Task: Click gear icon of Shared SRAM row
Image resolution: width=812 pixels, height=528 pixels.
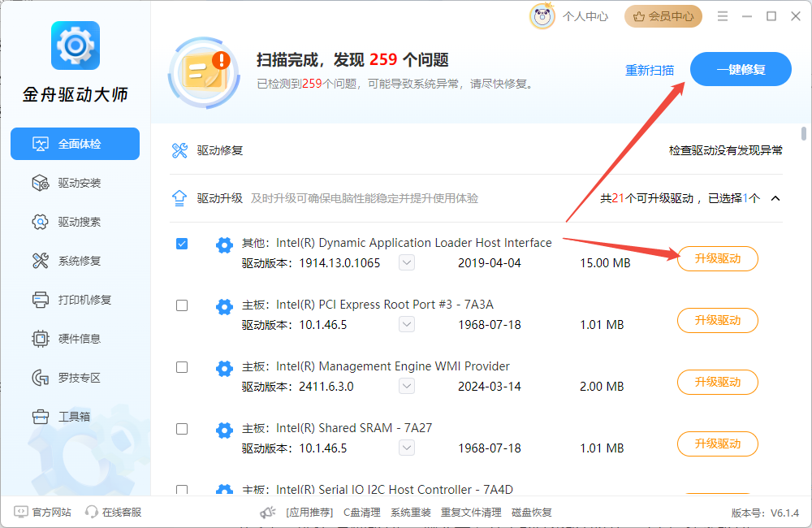Action: pos(224,430)
